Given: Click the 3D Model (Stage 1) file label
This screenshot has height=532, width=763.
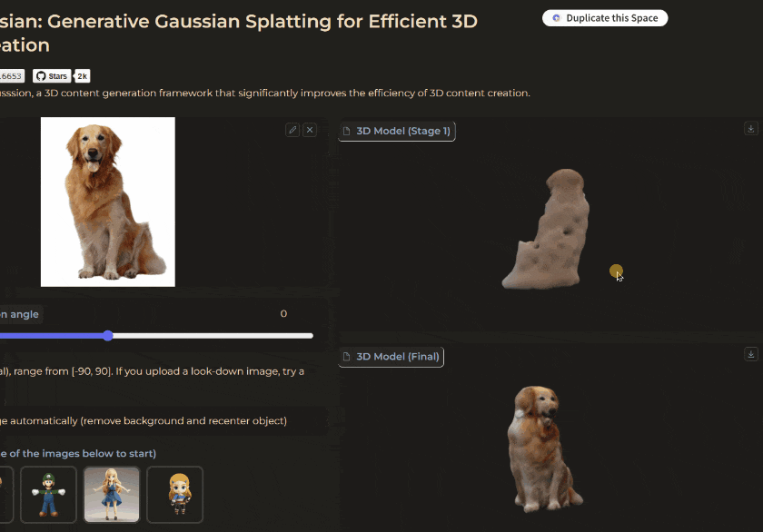Looking at the screenshot, I should click(x=397, y=131).
